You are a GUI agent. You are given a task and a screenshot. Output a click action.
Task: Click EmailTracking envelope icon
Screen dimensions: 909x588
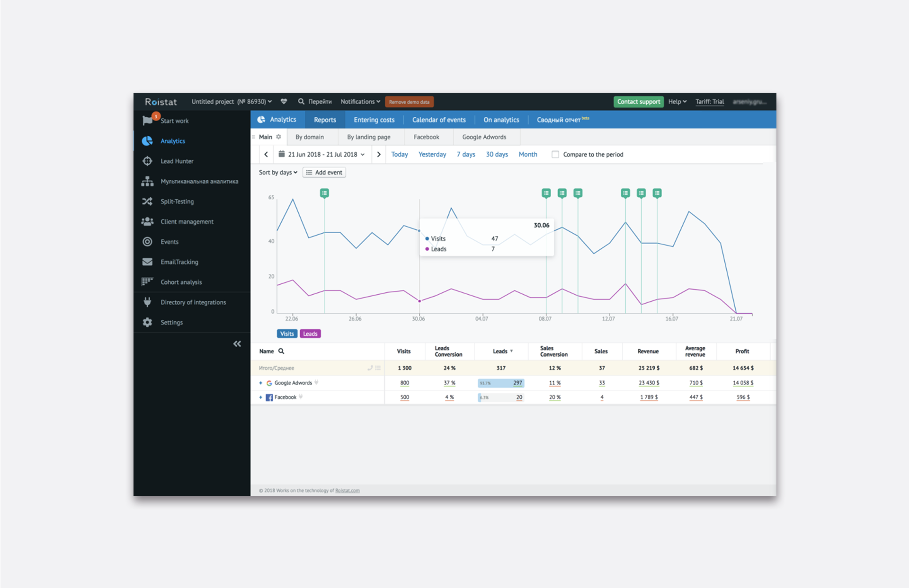pyautogui.click(x=147, y=262)
